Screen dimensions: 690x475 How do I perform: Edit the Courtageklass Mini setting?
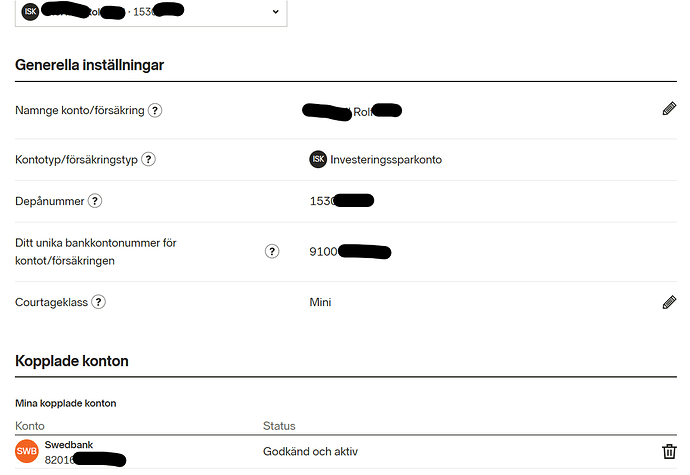(669, 302)
